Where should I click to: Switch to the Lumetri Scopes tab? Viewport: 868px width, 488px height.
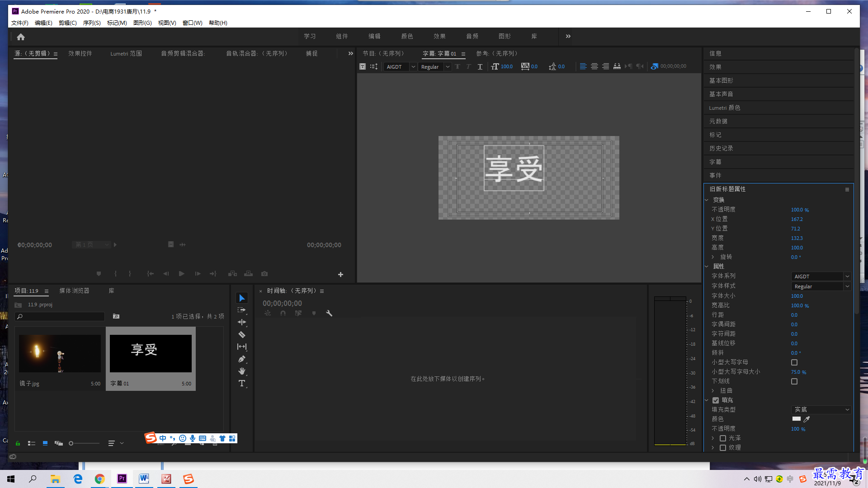pos(126,53)
